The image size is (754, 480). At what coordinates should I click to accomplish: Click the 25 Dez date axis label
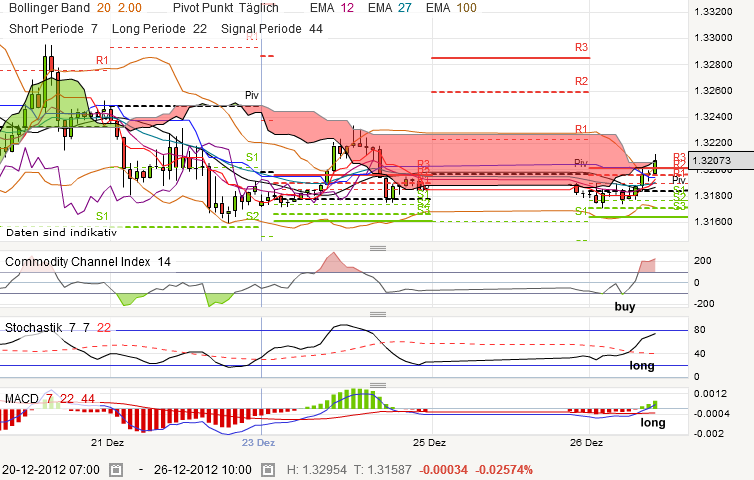[429, 442]
